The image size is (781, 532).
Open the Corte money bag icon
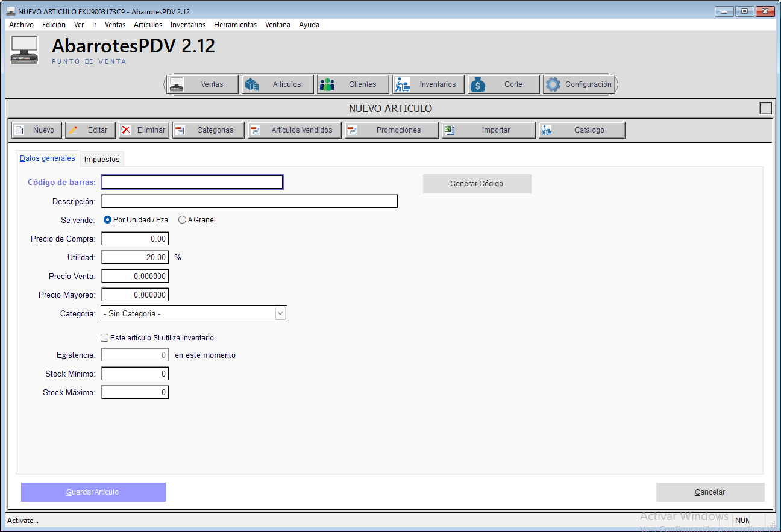pos(477,84)
